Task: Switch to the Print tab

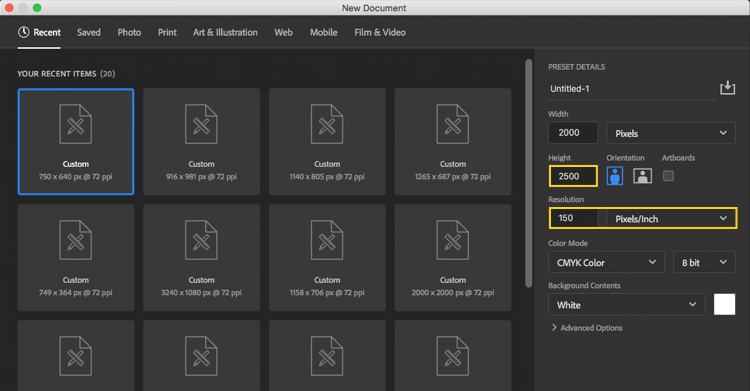Action: (167, 33)
